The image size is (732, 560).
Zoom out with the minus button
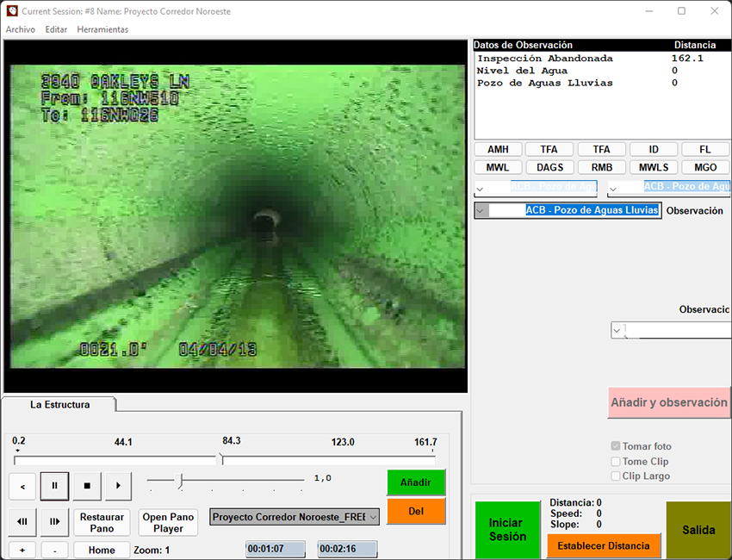tap(54, 551)
